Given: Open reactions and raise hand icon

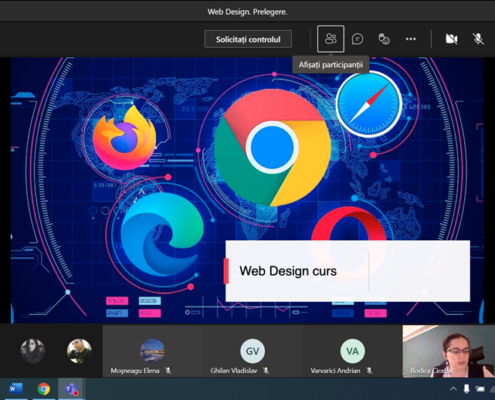Looking at the screenshot, I should click(384, 39).
